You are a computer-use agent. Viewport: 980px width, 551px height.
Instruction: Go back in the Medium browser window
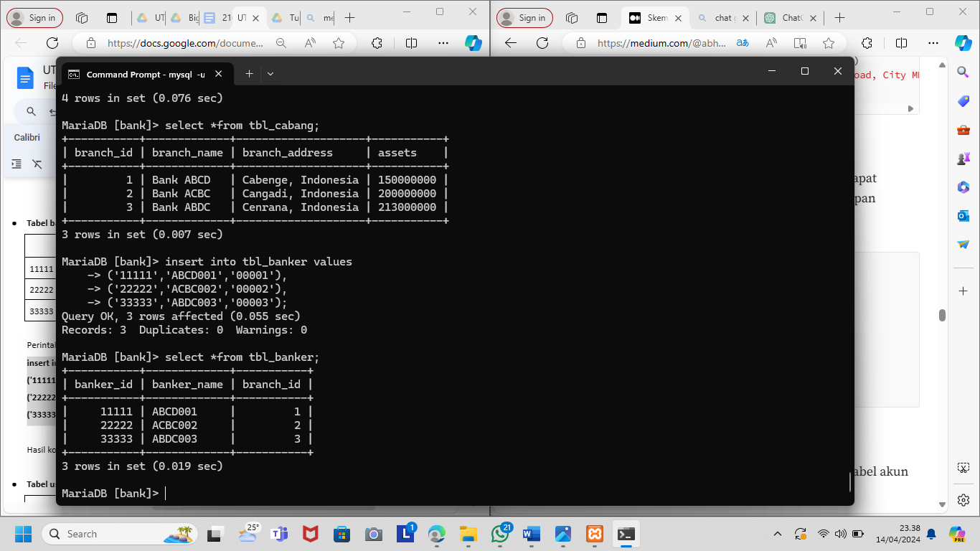511,43
